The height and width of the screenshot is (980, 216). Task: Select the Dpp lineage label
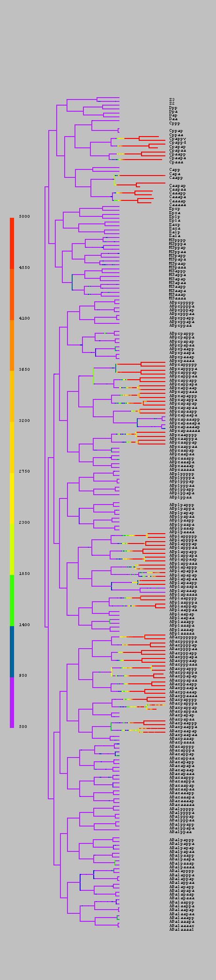(173, 107)
